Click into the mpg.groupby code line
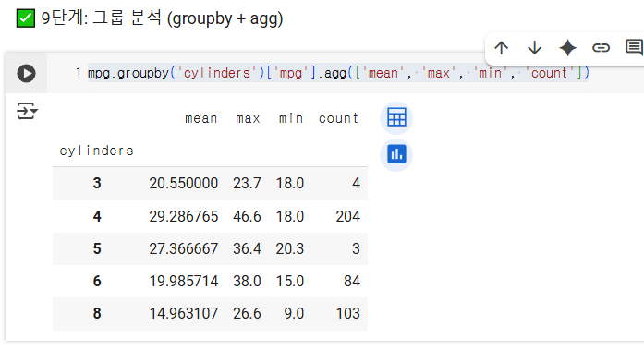The width and height of the screenshot is (644, 350). tap(338, 74)
